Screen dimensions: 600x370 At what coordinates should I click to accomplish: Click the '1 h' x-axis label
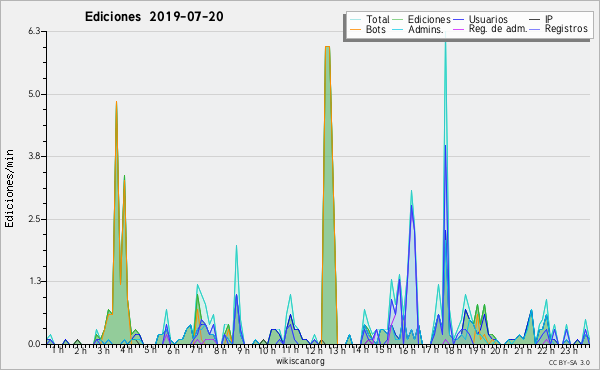[x=57, y=350]
